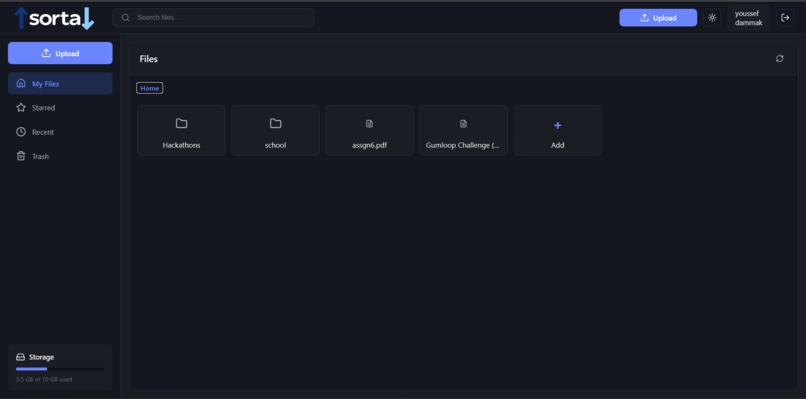
Task: Click the sidebar Upload button
Action: pos(60,53)
